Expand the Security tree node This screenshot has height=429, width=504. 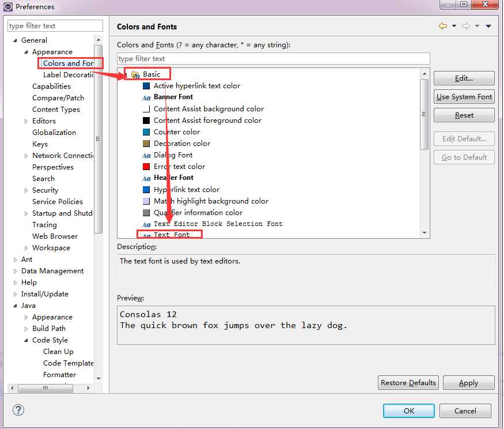pos(26,190)
